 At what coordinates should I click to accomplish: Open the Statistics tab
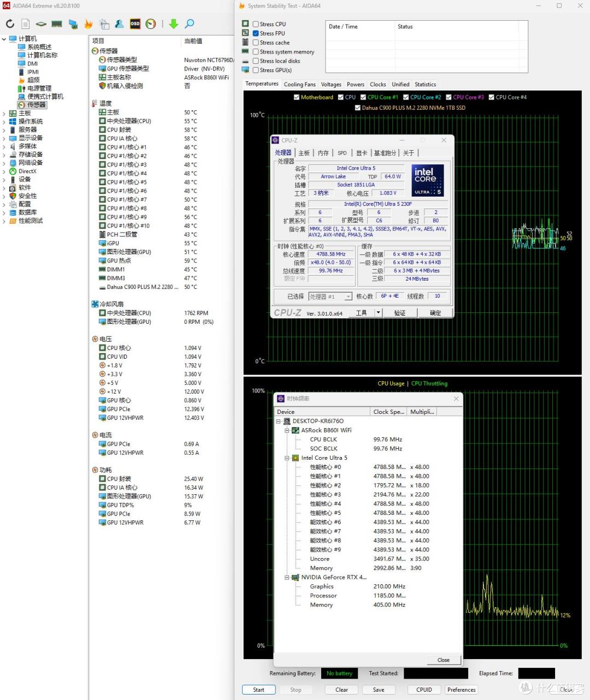[425, 85]
